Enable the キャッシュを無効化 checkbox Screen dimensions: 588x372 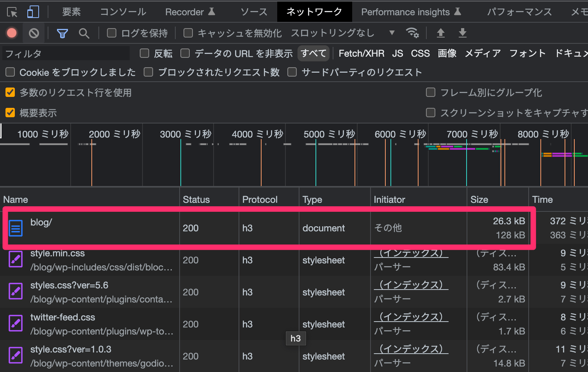tap(188, 33)
